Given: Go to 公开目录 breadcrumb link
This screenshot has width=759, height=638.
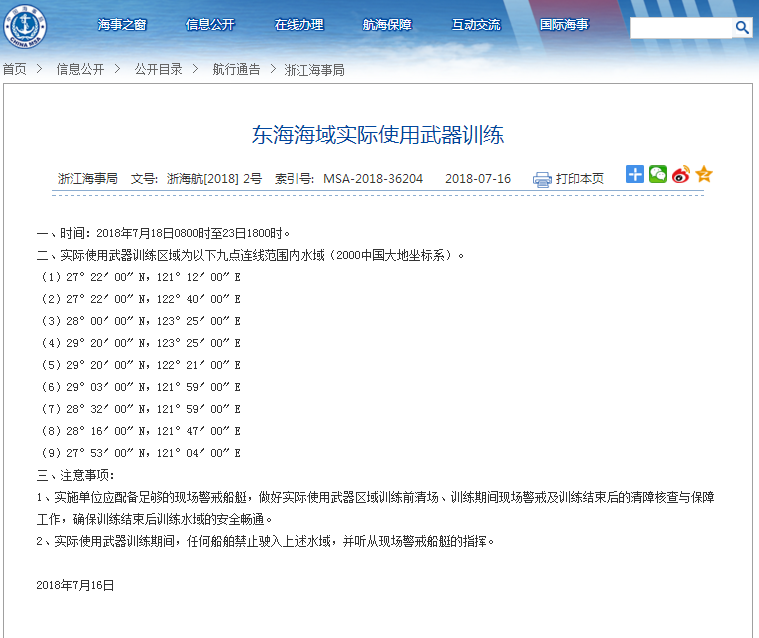Looking at the screenshot, I should click(x=158, y=69).
